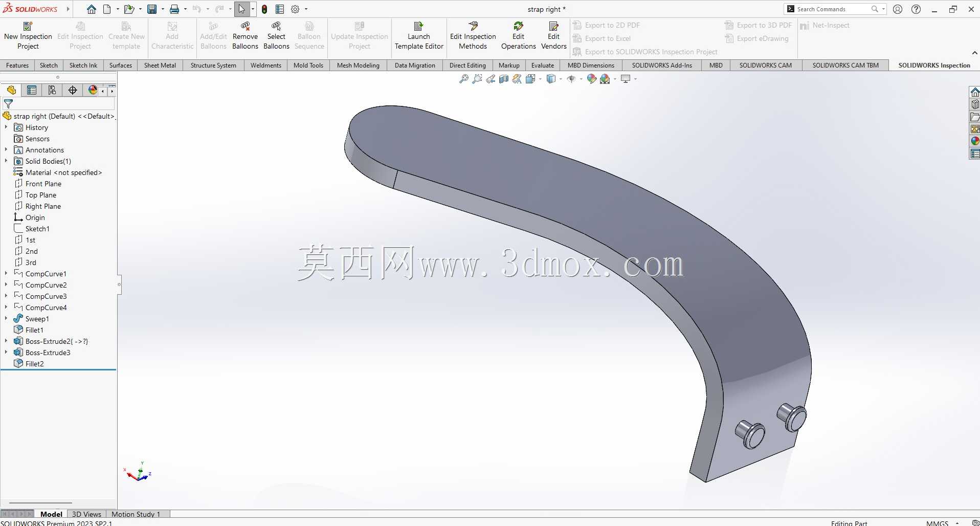
Task: Open the Features ribbon tab
Action: point(17,65)
